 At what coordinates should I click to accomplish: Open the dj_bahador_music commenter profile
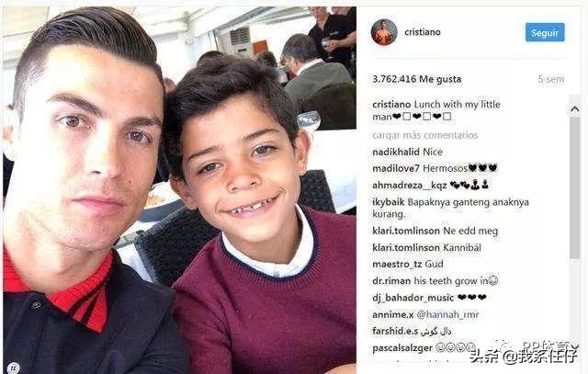(413, 298)
